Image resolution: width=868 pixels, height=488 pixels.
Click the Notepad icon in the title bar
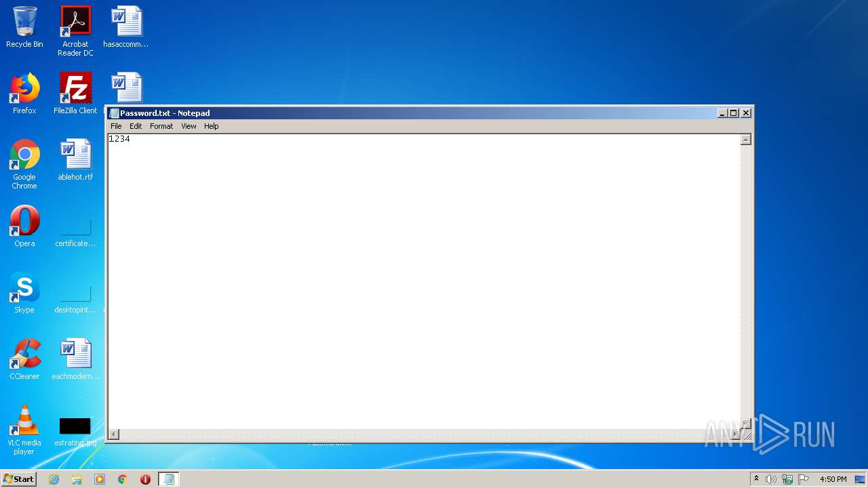pyautogui.click(x=115, y=113)
